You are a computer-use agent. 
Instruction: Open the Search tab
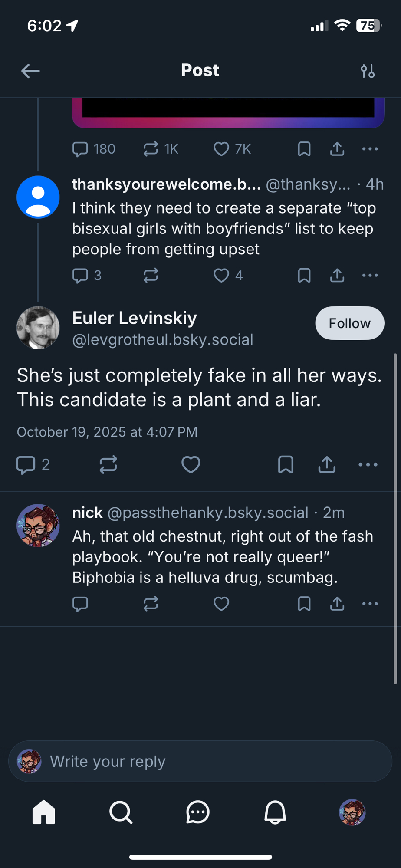[121, 812]
